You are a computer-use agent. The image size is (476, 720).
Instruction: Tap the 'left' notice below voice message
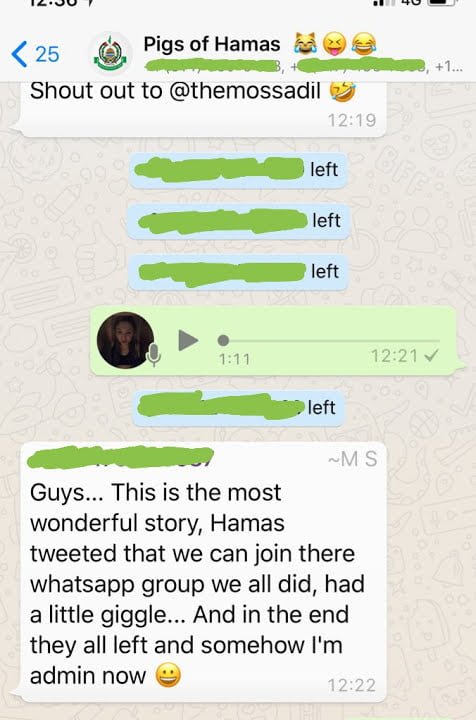pyautogui.click(x=238, y=407)
